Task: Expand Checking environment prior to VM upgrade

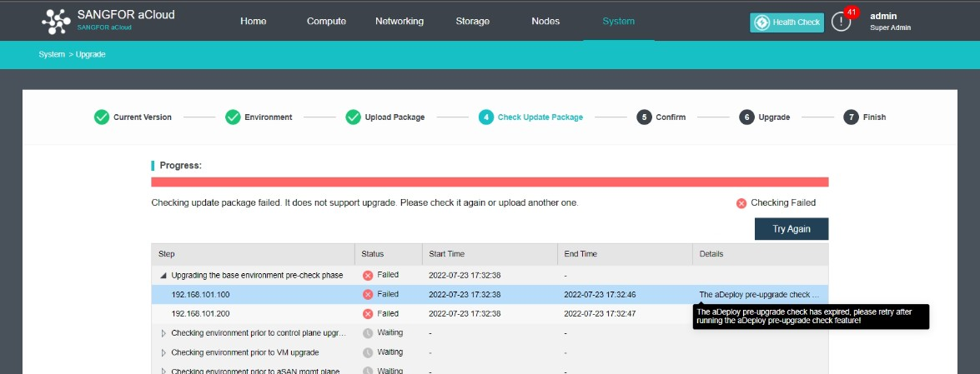Action: 163,352
